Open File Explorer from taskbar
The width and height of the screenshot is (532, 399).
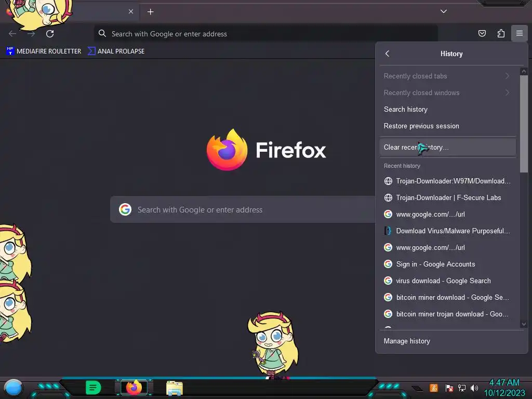(175, 388)
